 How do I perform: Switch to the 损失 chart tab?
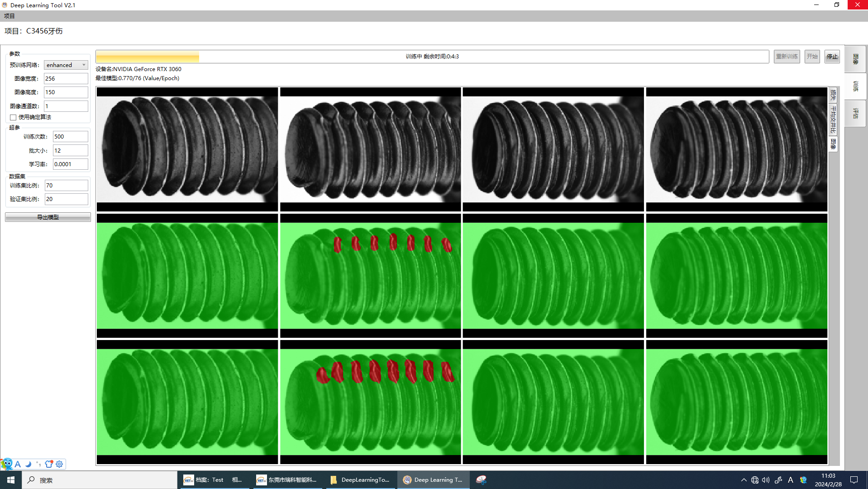tap(833, 95)
